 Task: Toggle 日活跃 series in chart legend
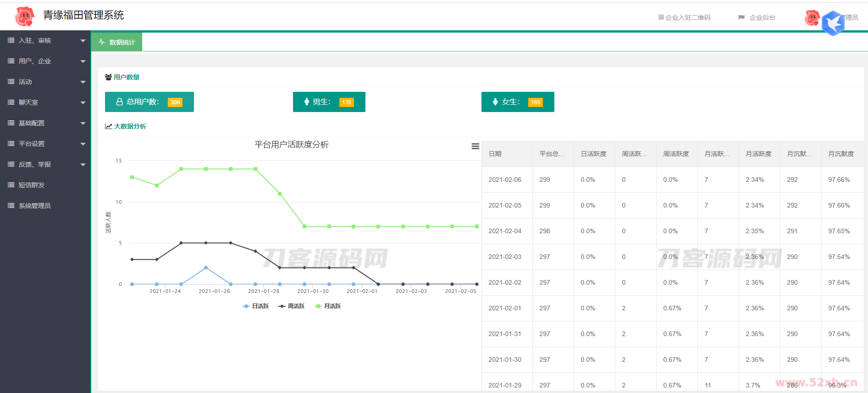pyautogui.click(x=256, y=306)
